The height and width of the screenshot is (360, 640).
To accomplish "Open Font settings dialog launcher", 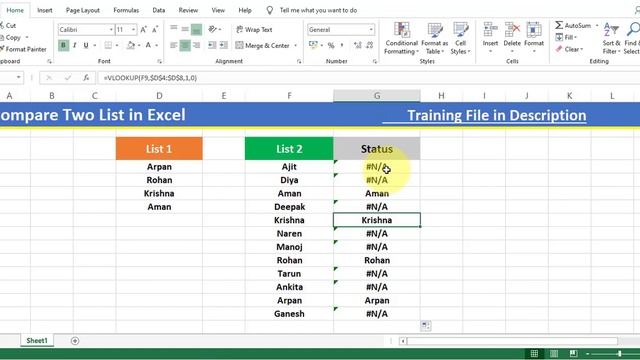I will coord(160,61).
